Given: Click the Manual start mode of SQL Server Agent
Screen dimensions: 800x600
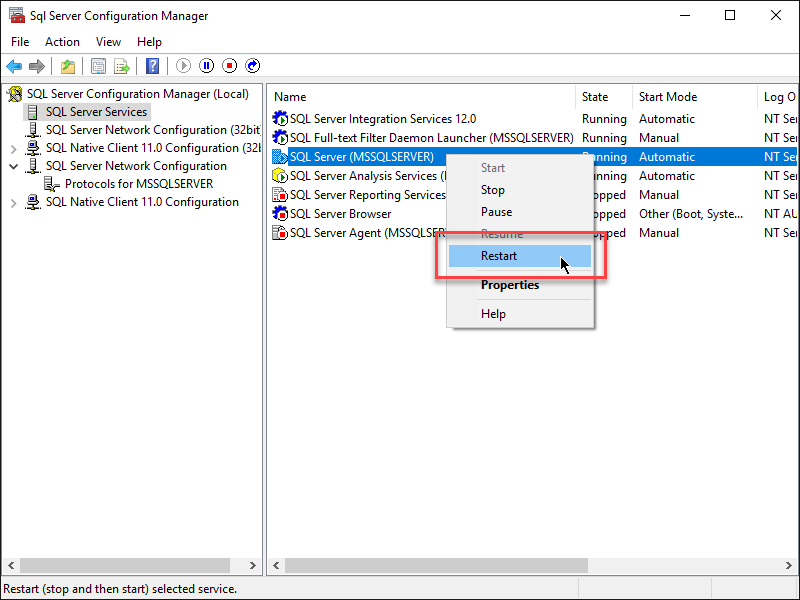Looking at the screenshot, I should pyautogui.click(x=659, y=233).
